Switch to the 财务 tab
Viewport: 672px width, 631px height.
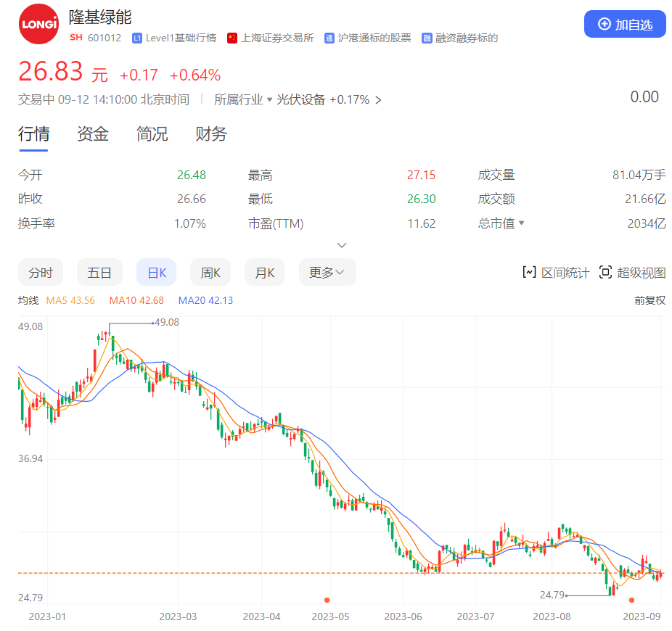pyautogui.click(x=211, y=133)
